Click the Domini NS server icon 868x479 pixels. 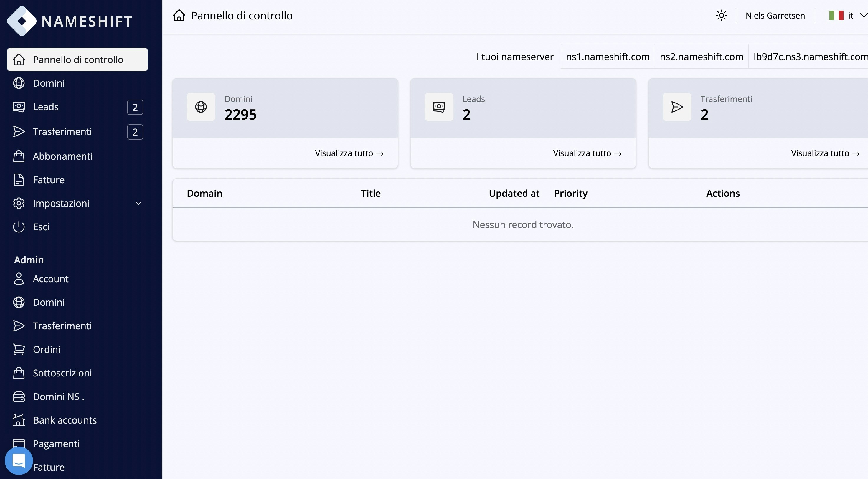(19, 397)
